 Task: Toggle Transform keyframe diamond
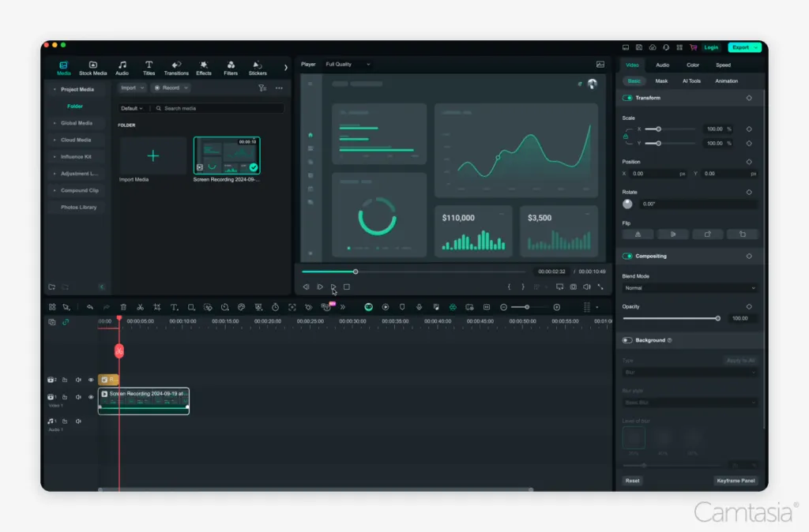coord(749,98)
